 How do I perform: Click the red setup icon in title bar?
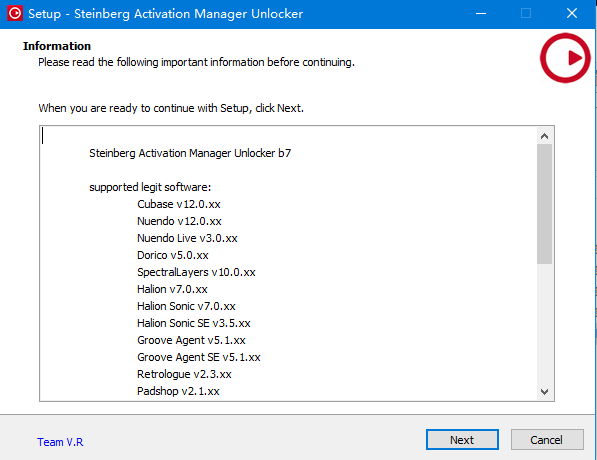15,14
